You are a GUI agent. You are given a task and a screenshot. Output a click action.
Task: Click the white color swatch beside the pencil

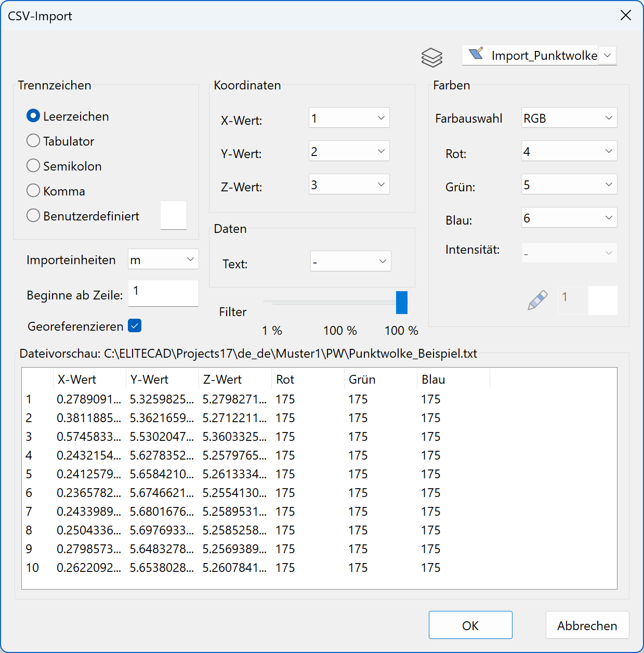[x=603, y=300]
